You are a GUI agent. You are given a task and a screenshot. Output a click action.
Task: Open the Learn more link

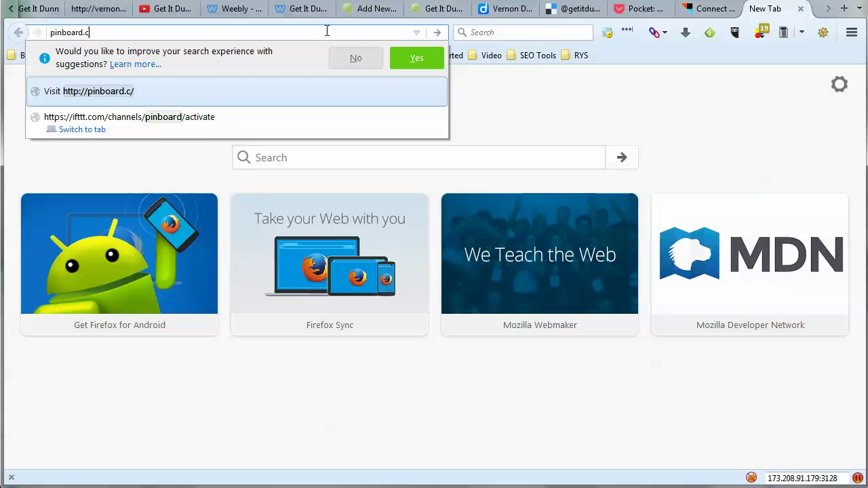pos(136,64)
